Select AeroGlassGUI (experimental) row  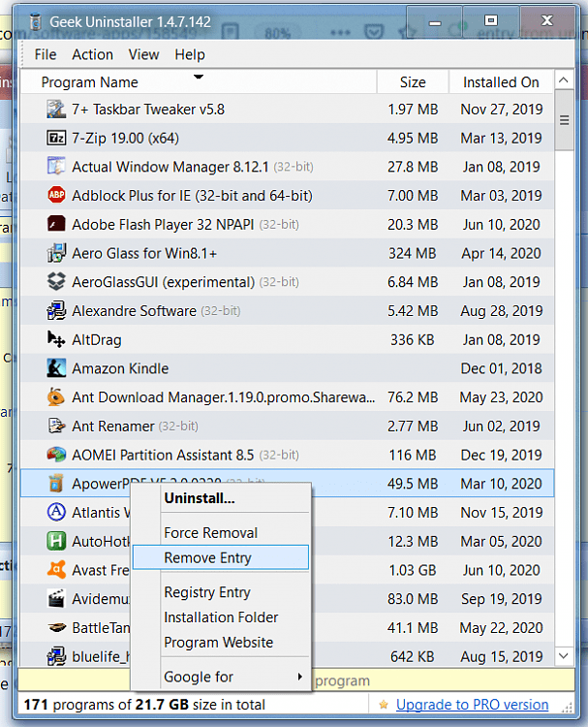[288, 282]
